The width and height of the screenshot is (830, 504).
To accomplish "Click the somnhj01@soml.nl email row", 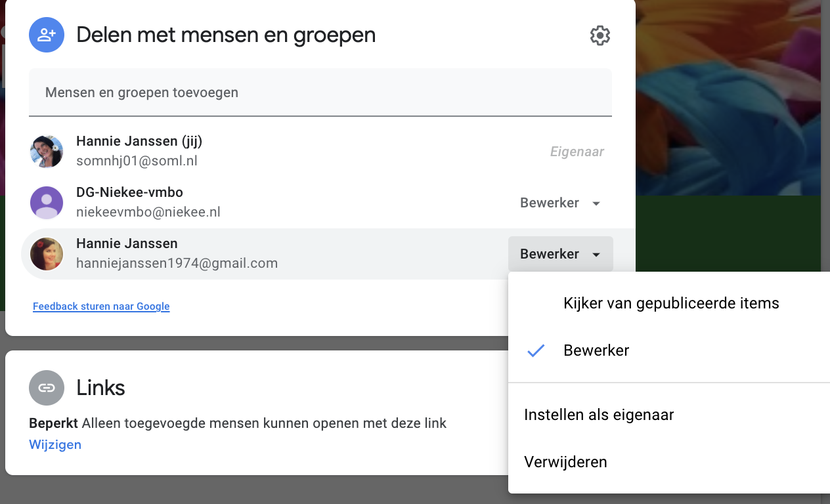I will pos(137,161).
